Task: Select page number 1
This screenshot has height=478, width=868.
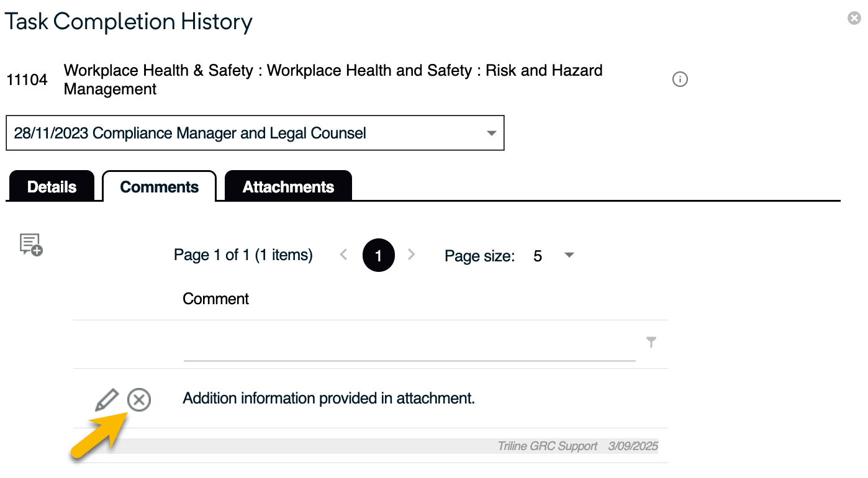Action: point(379,255)
